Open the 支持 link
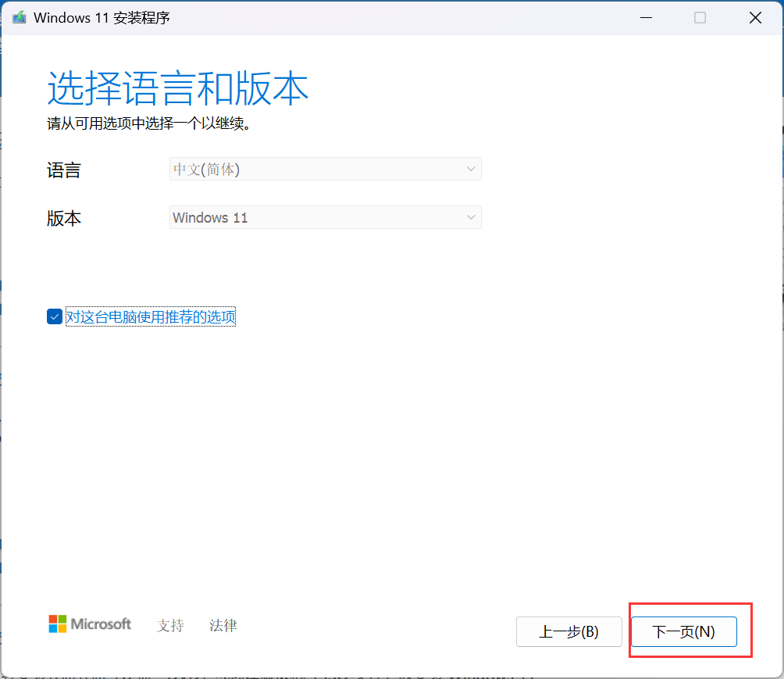The width and height of the screenshot is (784, 679). tap(170, 625)
